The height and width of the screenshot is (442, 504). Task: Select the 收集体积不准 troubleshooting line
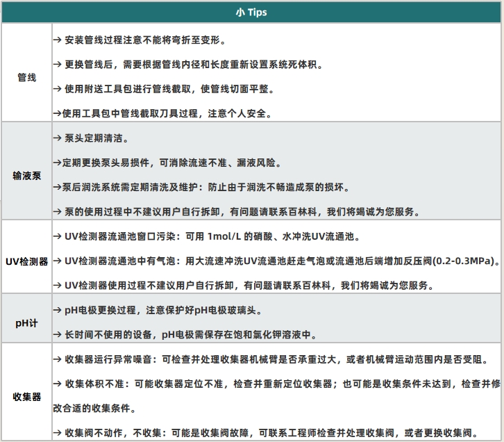pyautogui.click(x=276, y=384)
